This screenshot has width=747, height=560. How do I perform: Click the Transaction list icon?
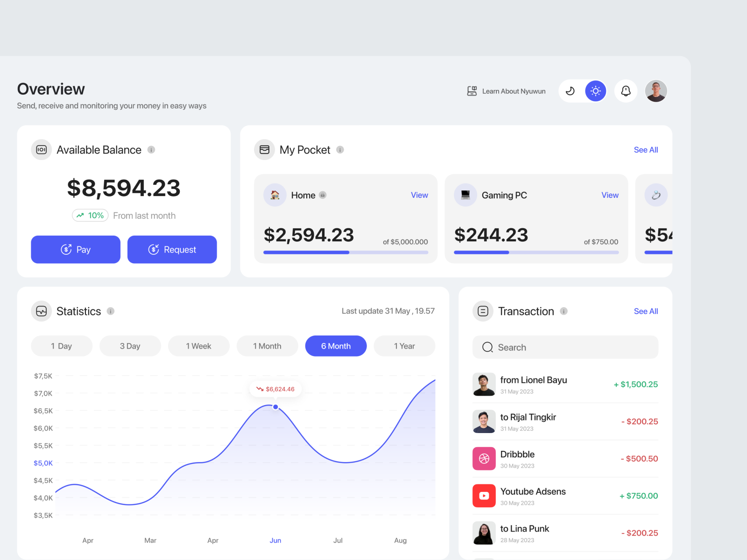(483, 311)
